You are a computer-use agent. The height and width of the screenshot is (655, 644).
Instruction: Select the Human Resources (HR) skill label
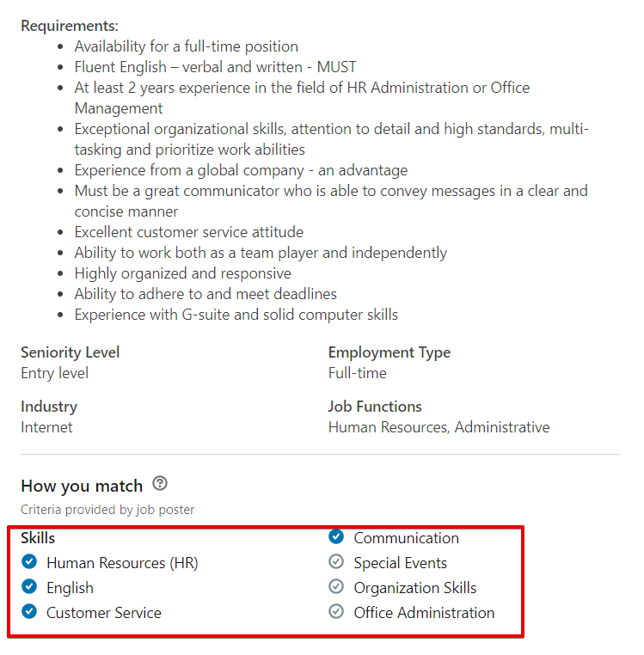click(122, 563)
